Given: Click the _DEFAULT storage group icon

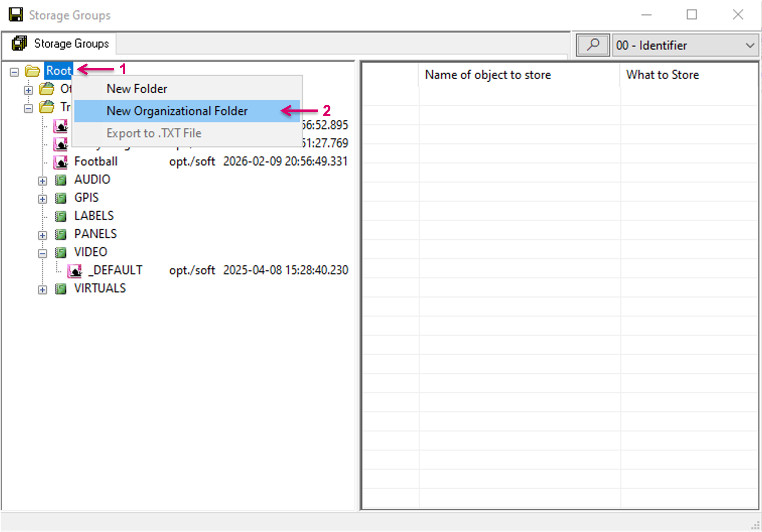Looking at the screenshot, I should point(75,271).
